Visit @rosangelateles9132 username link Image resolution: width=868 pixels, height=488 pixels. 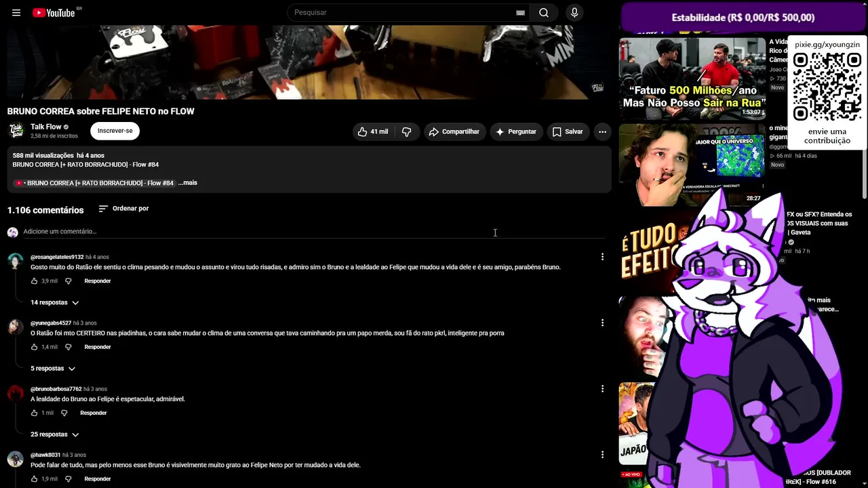tap(57, 257)
